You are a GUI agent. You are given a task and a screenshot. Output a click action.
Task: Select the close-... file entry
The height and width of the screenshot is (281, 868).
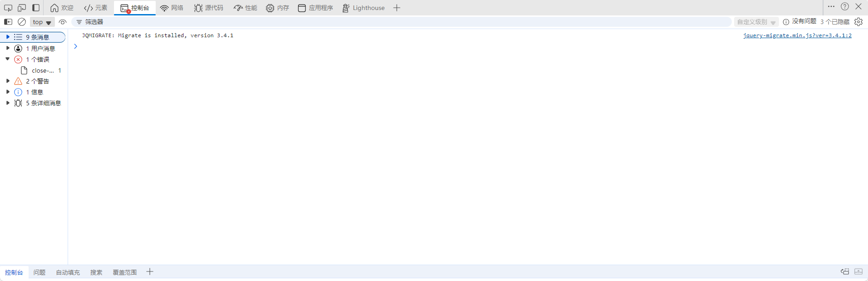coord(41,70)
